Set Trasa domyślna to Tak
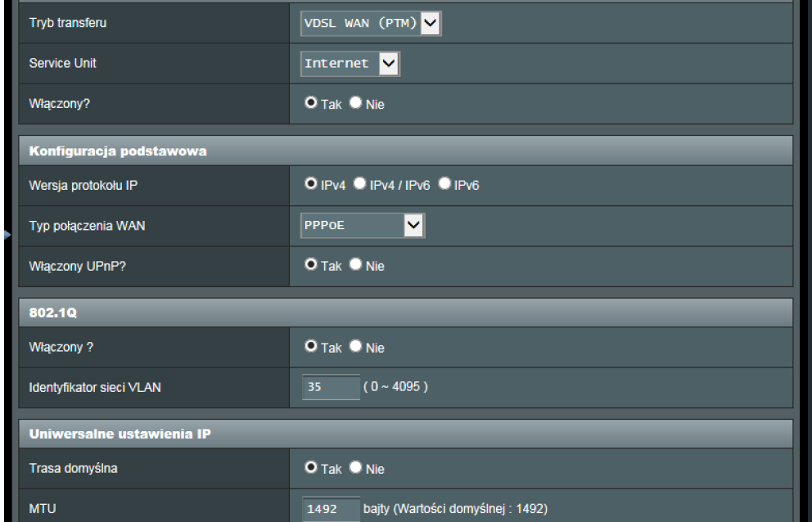812x522 pixels. tap(311, 469)
